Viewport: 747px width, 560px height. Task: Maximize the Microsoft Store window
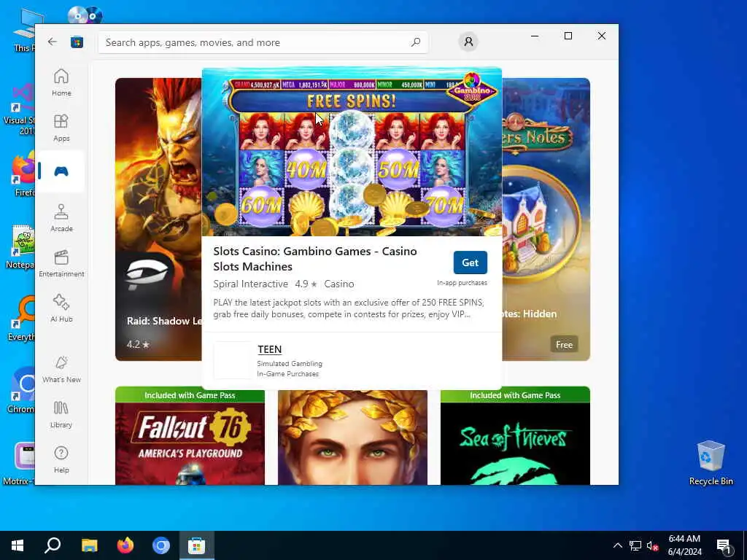click(568, 36)
